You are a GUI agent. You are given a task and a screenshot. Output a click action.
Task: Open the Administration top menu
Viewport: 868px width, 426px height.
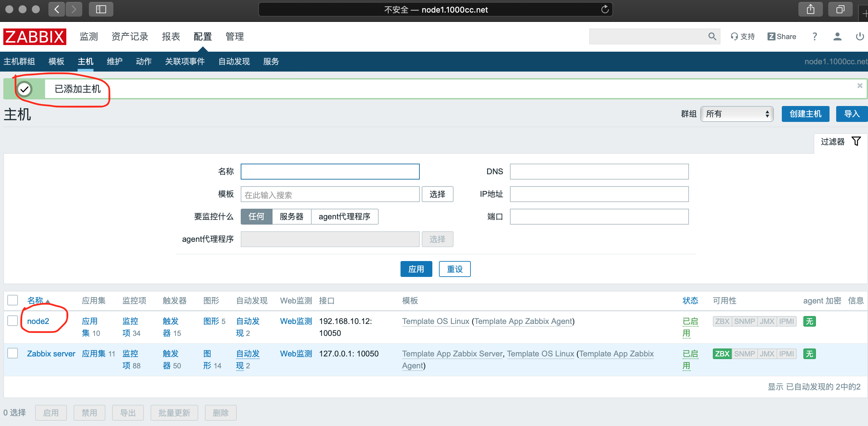(x=234, y=36)
